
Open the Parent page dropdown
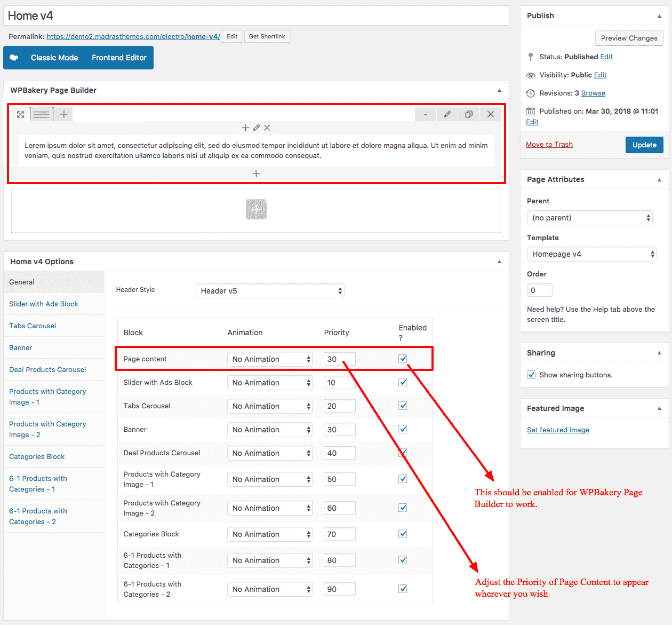(x=590, y=218)
